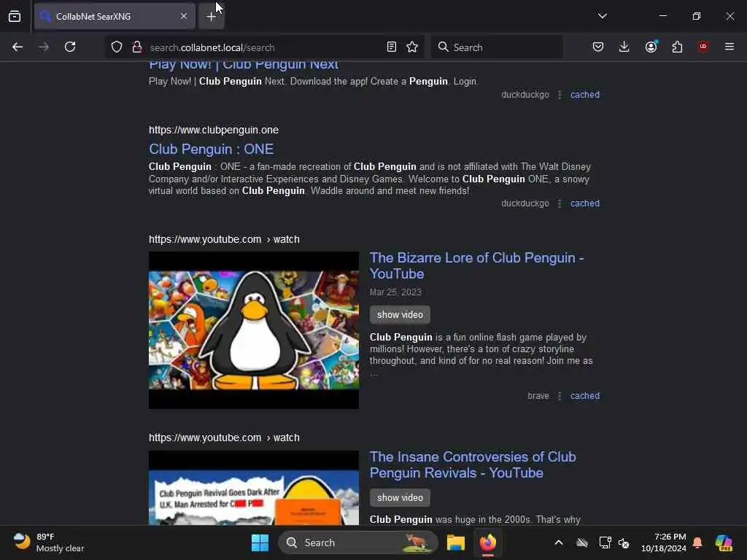
Task: Open Firefox account menu
Action: tap(651, 47)
